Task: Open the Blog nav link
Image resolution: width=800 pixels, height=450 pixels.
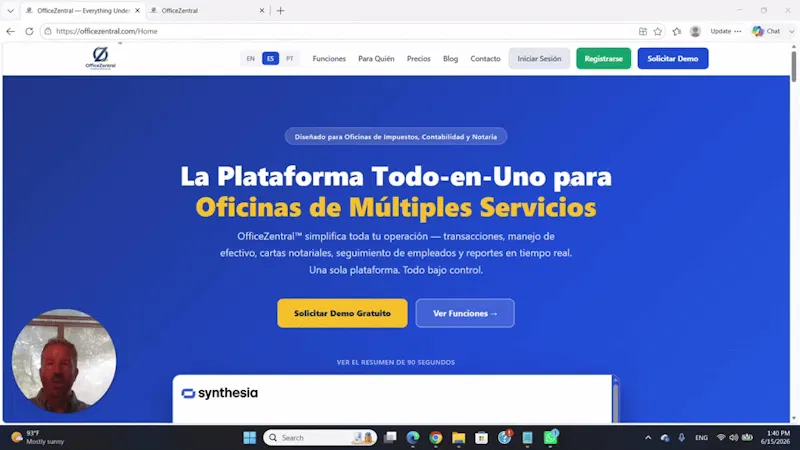Action: click(x=451, y=59)
